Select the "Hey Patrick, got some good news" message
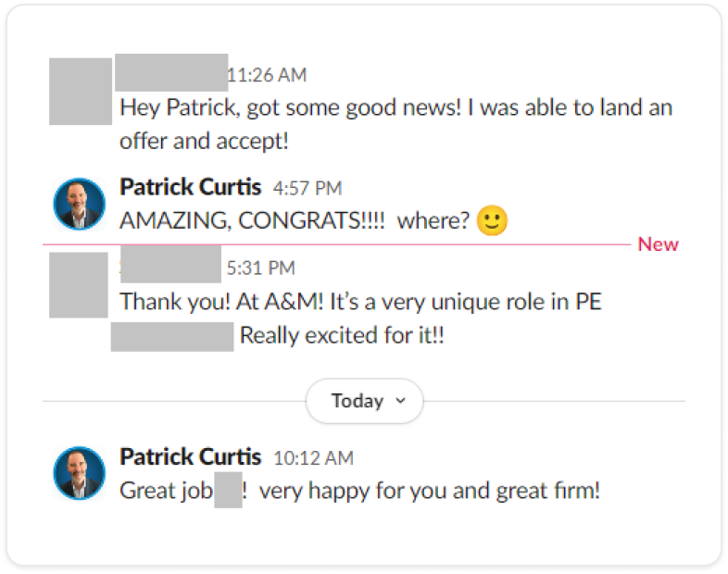728x574 pixels. click(x=395, y=124)
